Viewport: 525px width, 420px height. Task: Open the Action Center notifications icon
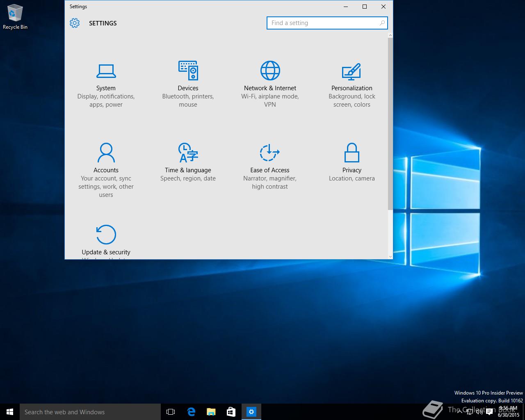coord(489,412)
